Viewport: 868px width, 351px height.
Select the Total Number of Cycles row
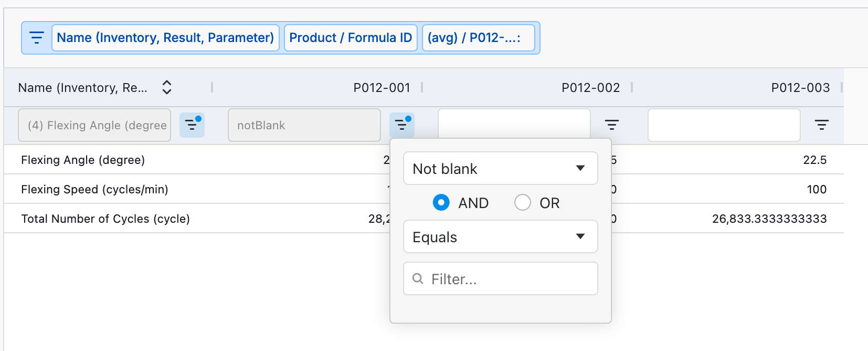(x=105, y=219)
